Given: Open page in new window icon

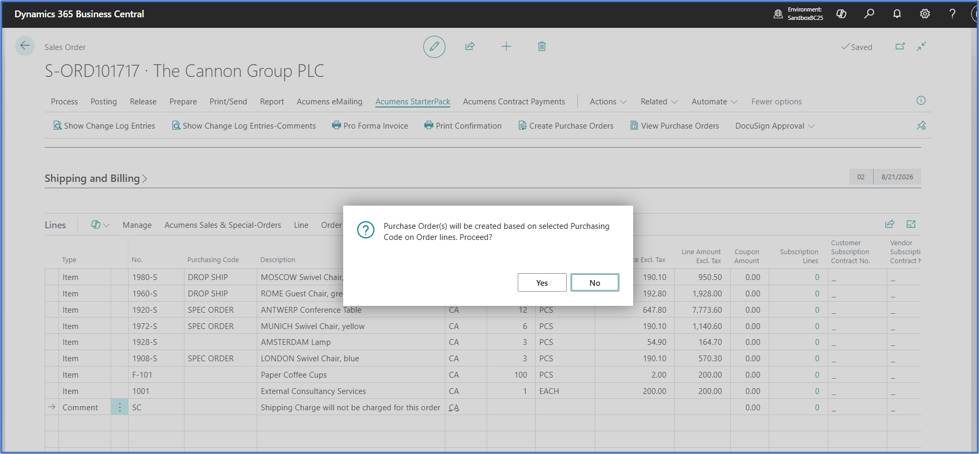Looking at the screenshot, I should coord(900,46).
